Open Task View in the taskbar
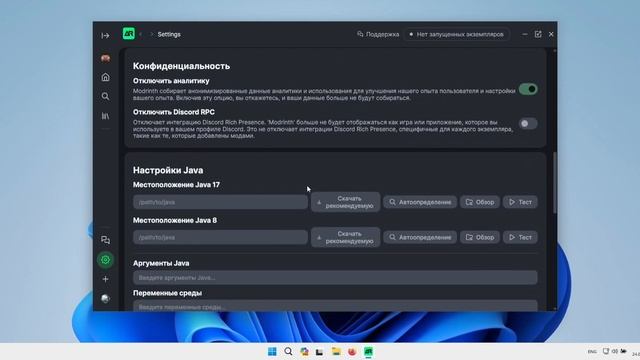640x360 pixels. (320, 351)
